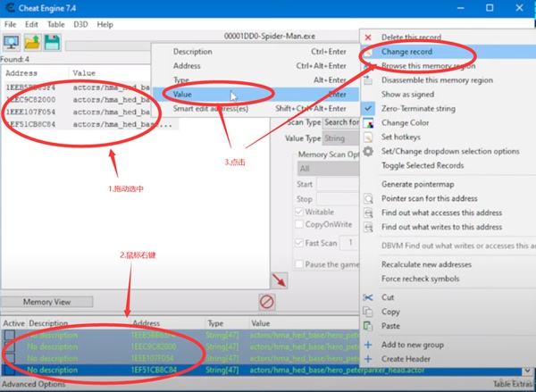Click Table Extras link

(x=514, y=384)
